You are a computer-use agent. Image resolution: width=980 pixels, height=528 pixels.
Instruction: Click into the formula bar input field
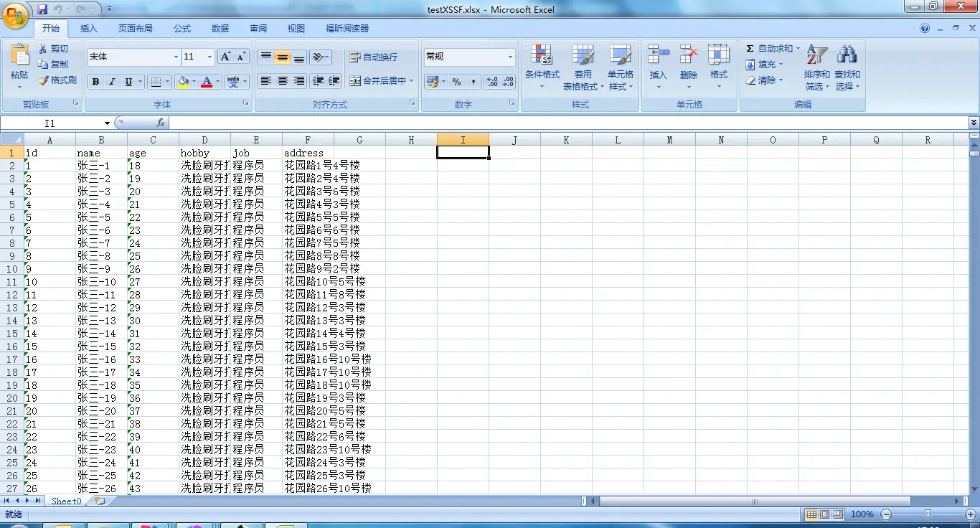tap(569, 123)
